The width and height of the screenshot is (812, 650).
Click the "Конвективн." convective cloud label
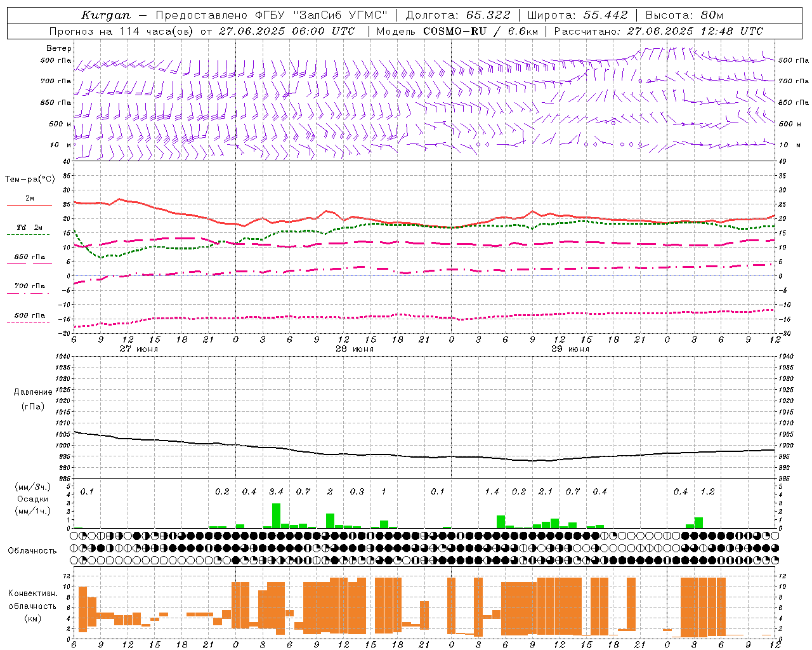(32, 594)
